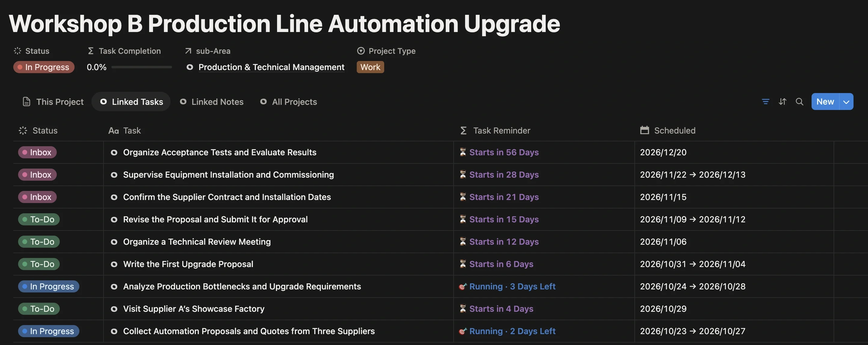Click page icon of Write the First Upgrade Proposal
This screenshot has height=345, width=868.
coord(114,264)
